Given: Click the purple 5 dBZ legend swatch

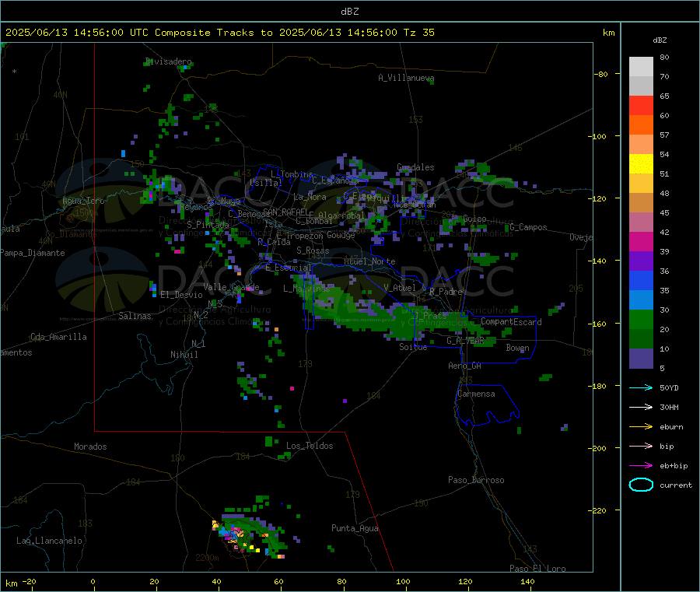Looking at the screenshot, I should pyautogui.click(x=641, y=359).
